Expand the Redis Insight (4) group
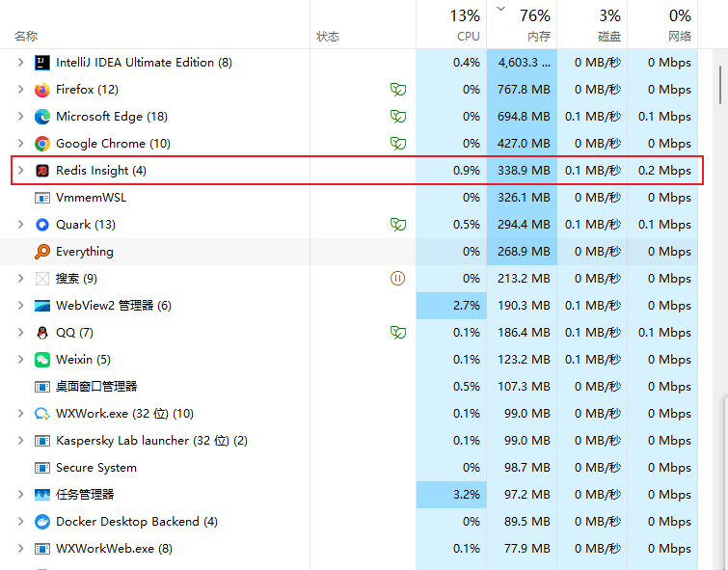 (20, 171)
